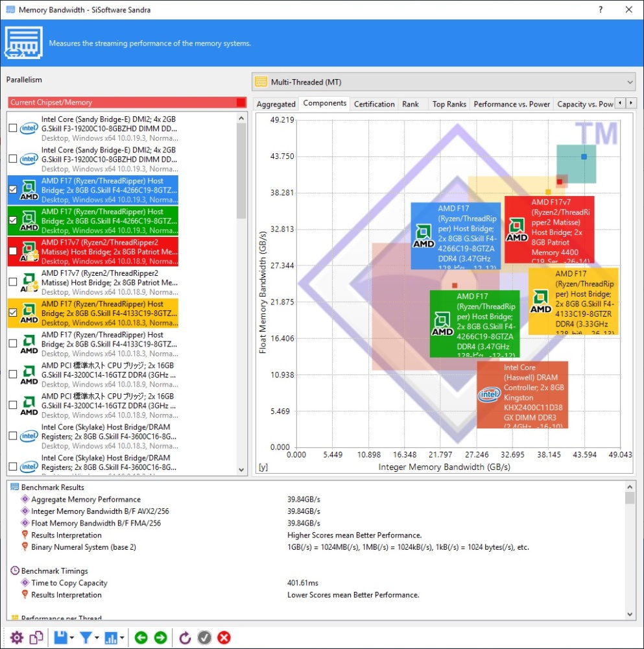Click the AMD logo in blue-highlighted list row
Viewport: 644px width, 649px height.
pyautogui.click(x=29, y=190)
